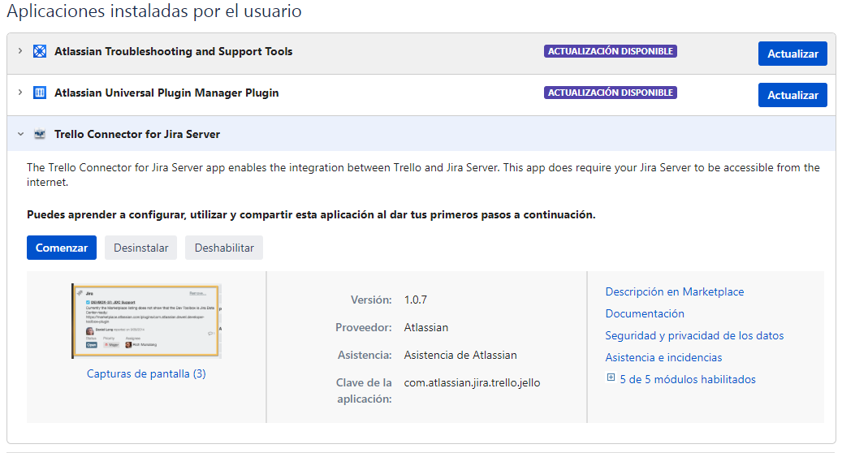Click the Deshabilitar button
868x453 pixels.
click(224, 248)
